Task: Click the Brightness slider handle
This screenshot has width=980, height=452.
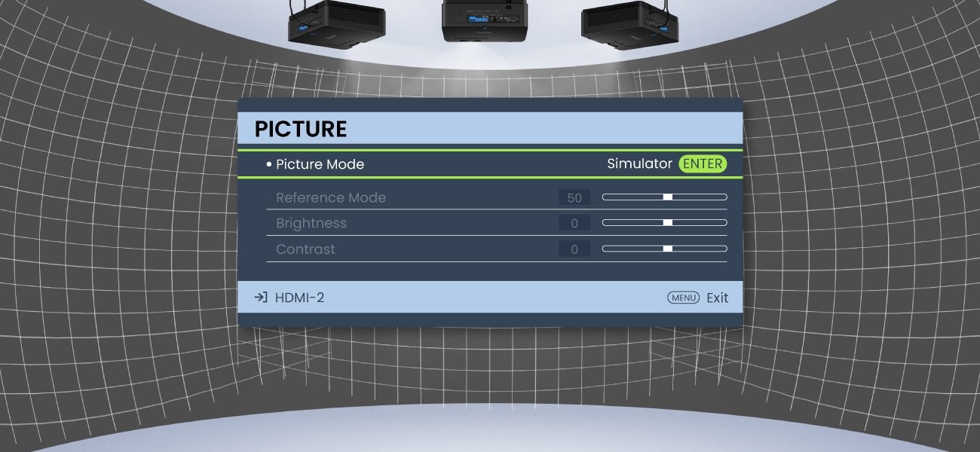Action: coord(667,223)
